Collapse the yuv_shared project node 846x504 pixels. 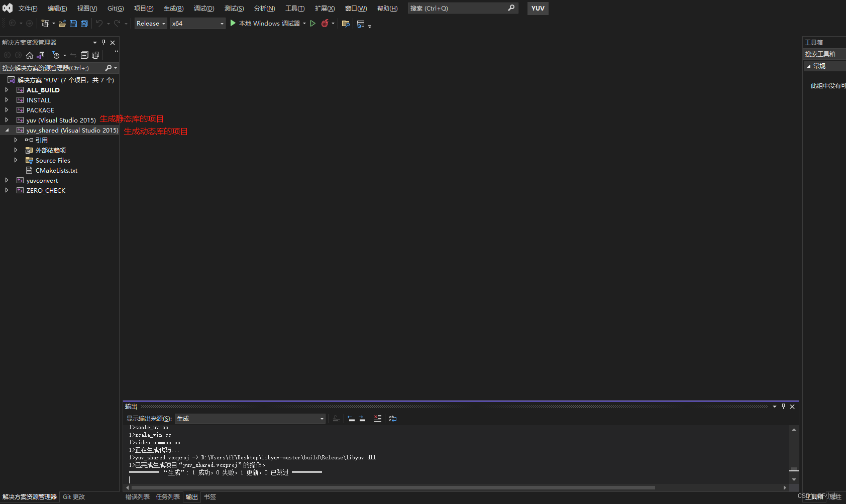click(x=7, y=130)
